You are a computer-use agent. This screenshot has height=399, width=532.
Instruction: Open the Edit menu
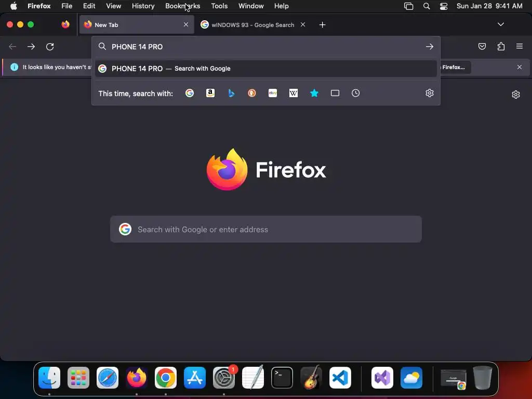(x=89, y=6)
